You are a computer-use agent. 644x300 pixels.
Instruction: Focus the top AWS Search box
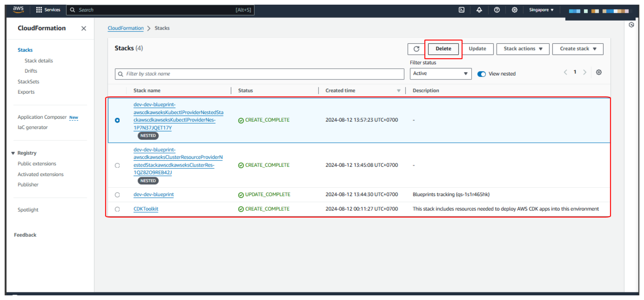160,10
